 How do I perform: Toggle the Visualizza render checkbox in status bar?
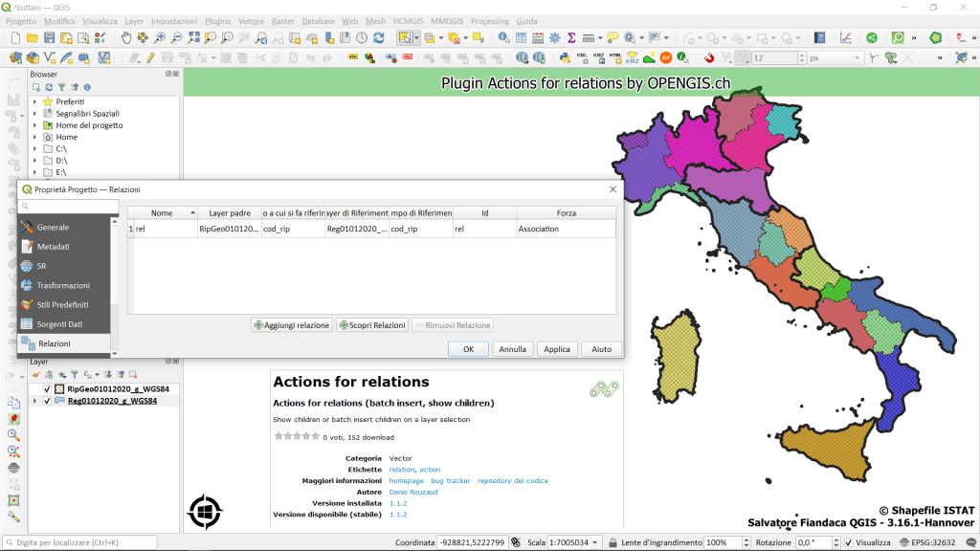click(848, 542)
